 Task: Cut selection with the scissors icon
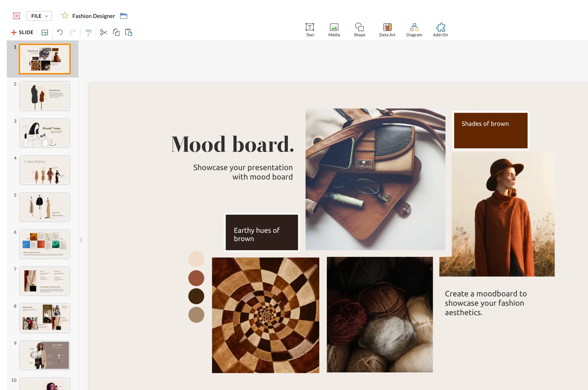click(x=104, y=32)
